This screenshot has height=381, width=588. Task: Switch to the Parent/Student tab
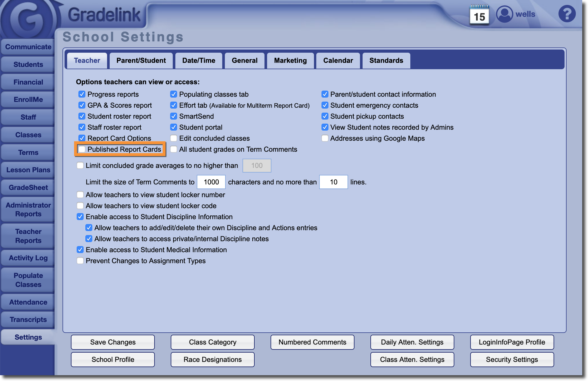[x=141, y=61]
